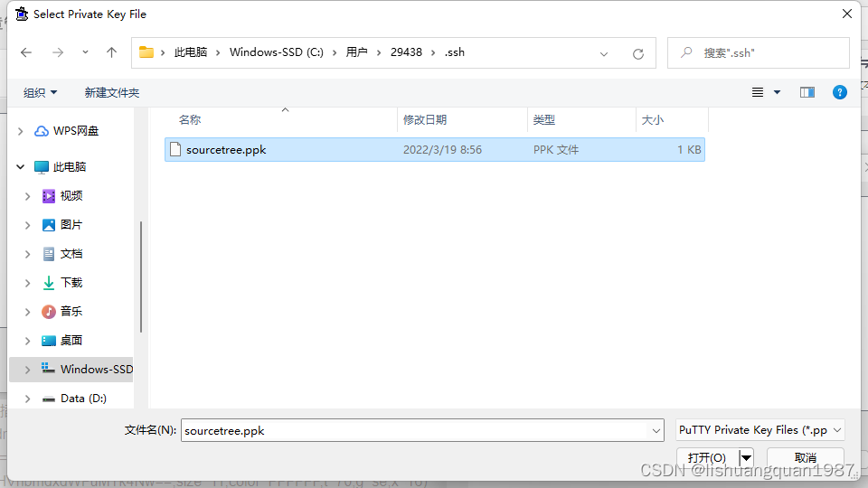Screen dimensions: 868x488
Task: Click the search magnifier icon
Action: click(x=686, y=52)
